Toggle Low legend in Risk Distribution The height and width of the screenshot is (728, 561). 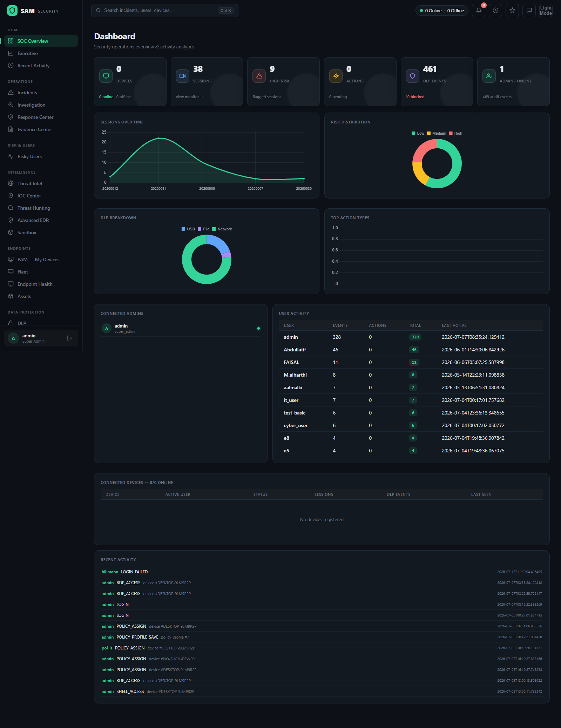tap(418, 133)
